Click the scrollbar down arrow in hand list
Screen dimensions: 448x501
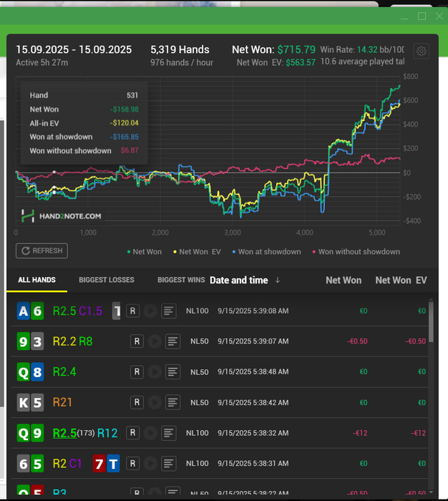(x=431, y=492)
